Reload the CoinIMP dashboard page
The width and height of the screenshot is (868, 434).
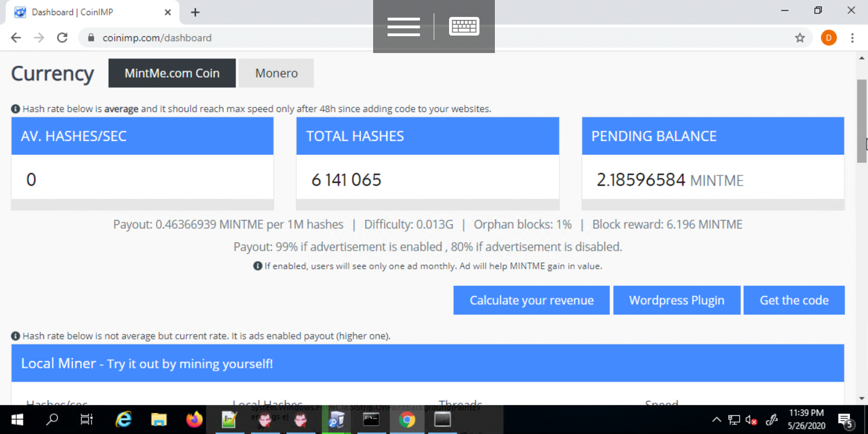(x=62, y=38)
